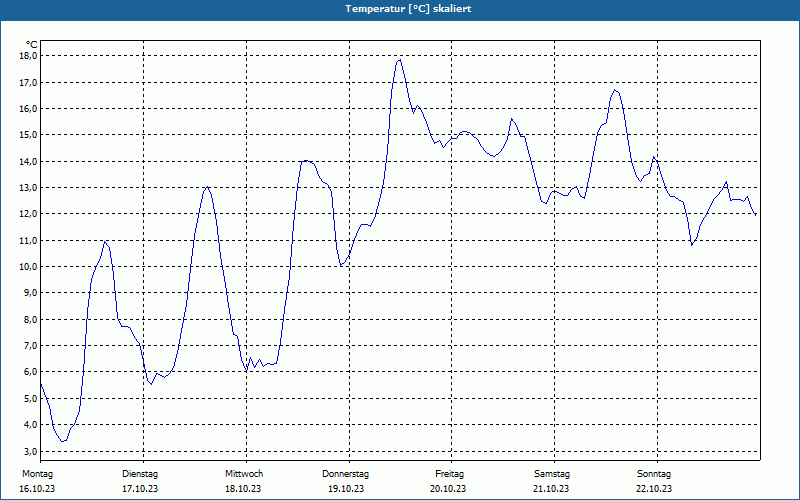This screenshot has height=500, width=800.
Task: Click the '3,0' y-axis label
Action: [30, 451]
